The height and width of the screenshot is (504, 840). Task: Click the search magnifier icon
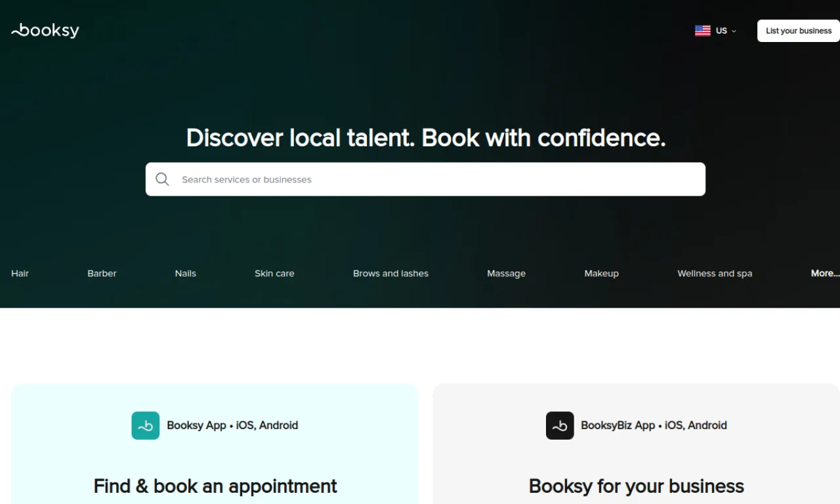click(x=162, y=179)
